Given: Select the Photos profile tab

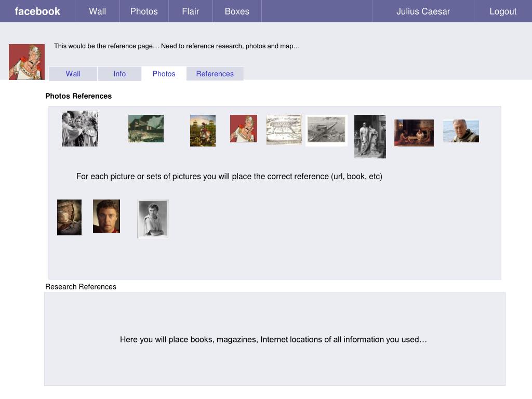Looking at the screenshot, I should (x=164, y=74).
